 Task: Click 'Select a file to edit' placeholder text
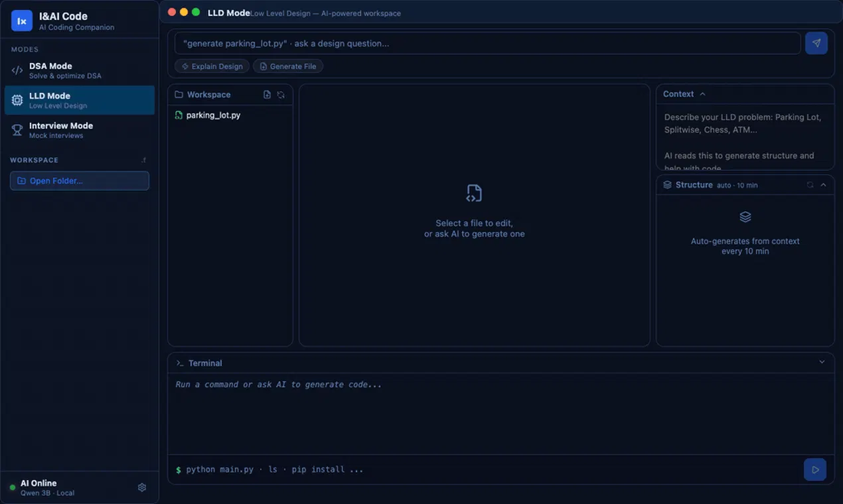tap(474, 223)
